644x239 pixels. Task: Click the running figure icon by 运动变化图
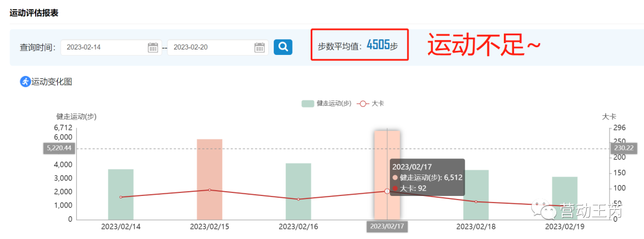tap(26, 81)
